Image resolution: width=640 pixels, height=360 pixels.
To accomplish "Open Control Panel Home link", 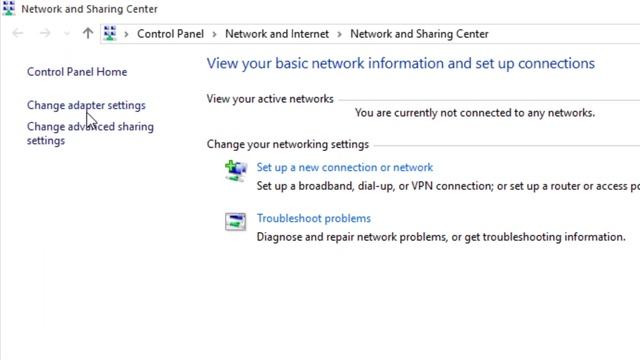I will (x=77, y=72).
